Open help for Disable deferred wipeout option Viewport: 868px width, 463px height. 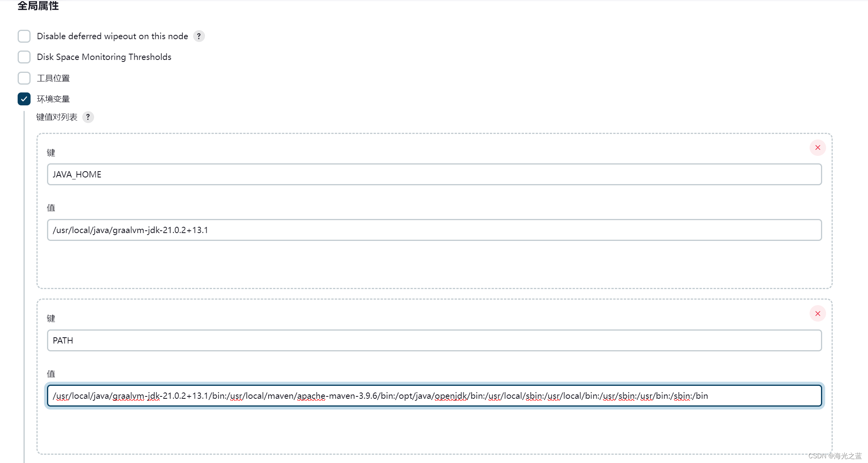(x=199, y=36)
